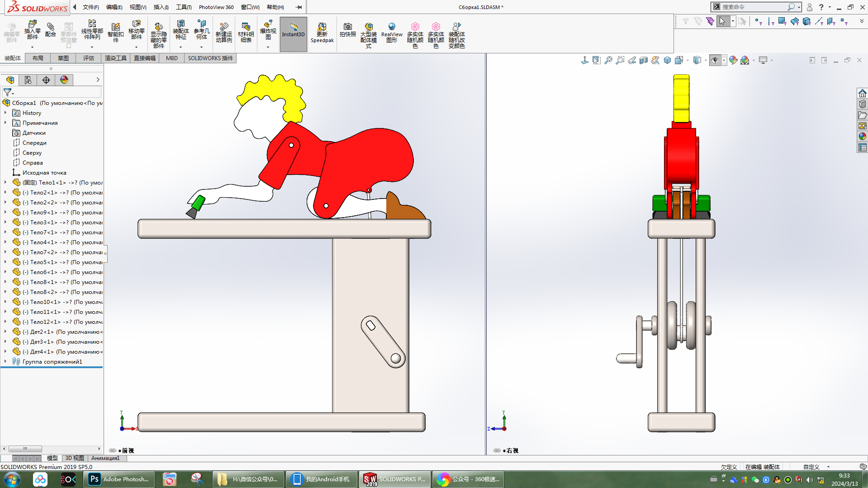Image resolution: width=868 pixels, height=488 pixels.
Task: Switch to the SOLIDWORKS 插件 tab
Action: click(x=210, y=58)
